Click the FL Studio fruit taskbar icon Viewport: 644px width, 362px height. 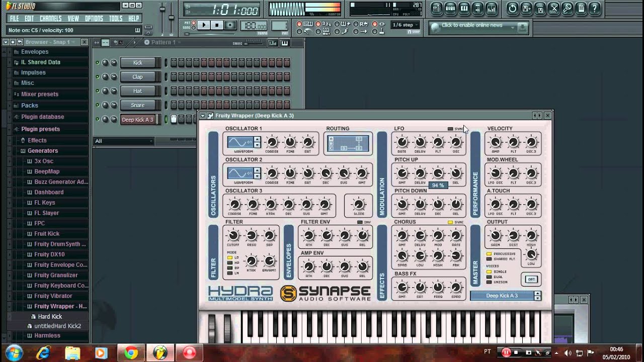[x=160, y=352]
